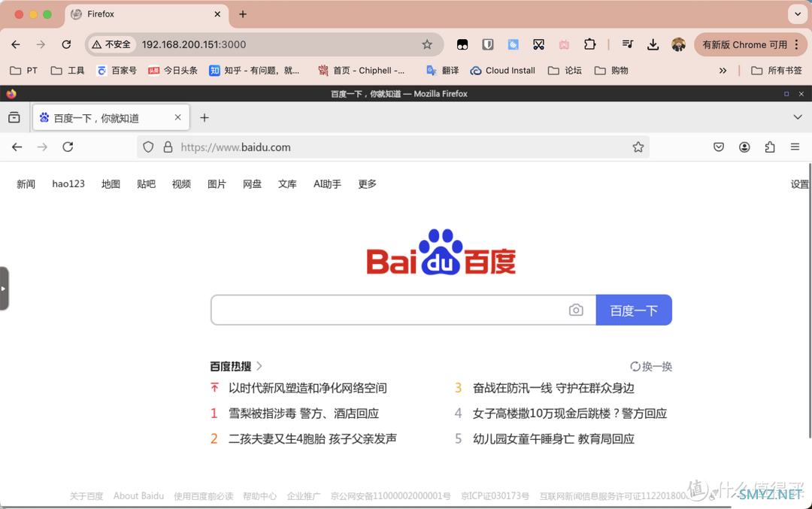Click the page vertical scrollbar
The height and width of the screenshot is (509, 812).
coord(809,301)
